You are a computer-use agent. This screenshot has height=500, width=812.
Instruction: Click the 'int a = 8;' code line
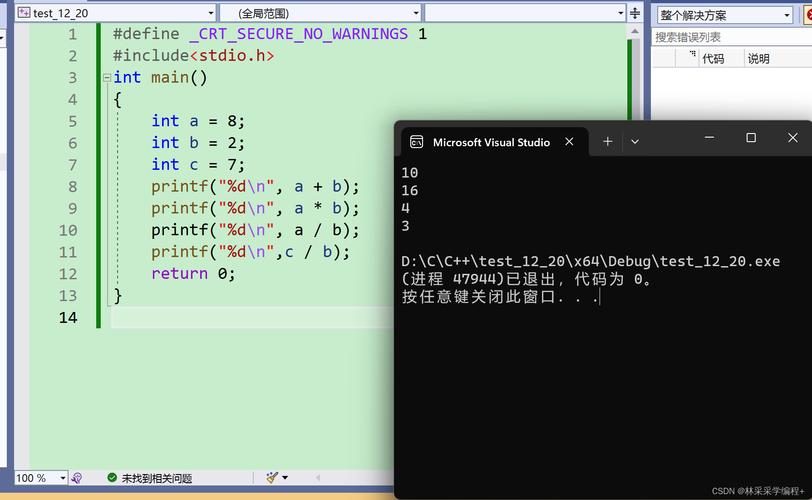(x=198, y=121)
